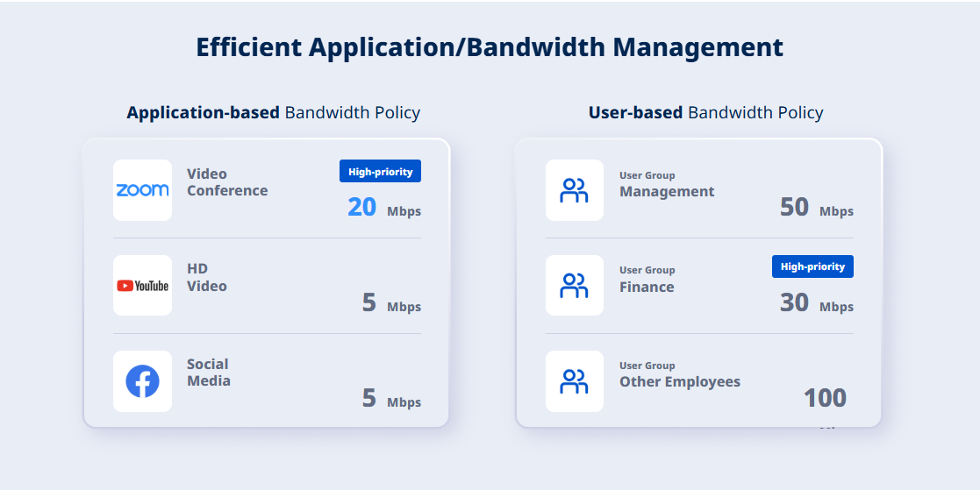Image resolution: width=980 pixels, height=490 pixels.
Task: Click the Social Media label
Action: [208, 373]
